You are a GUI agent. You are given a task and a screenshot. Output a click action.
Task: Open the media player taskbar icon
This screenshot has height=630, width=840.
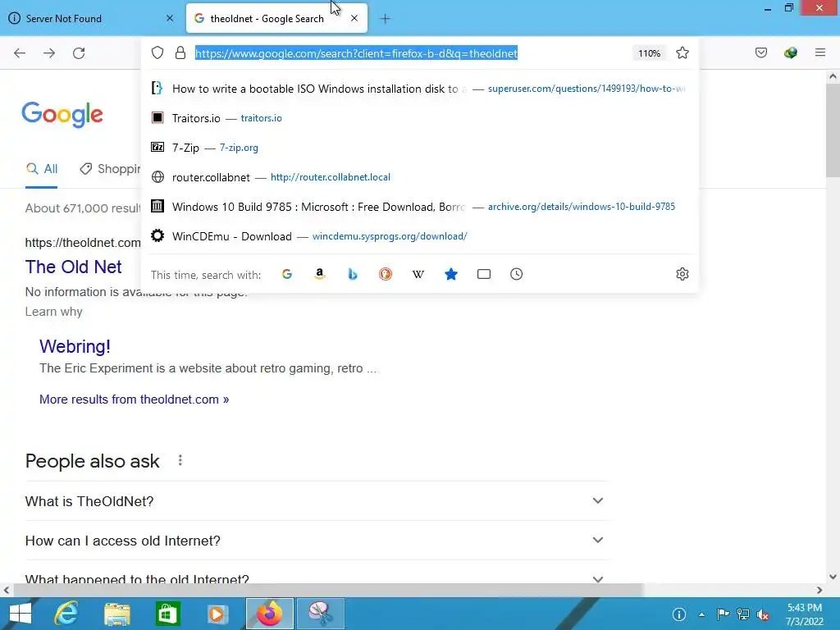[217, 614]
